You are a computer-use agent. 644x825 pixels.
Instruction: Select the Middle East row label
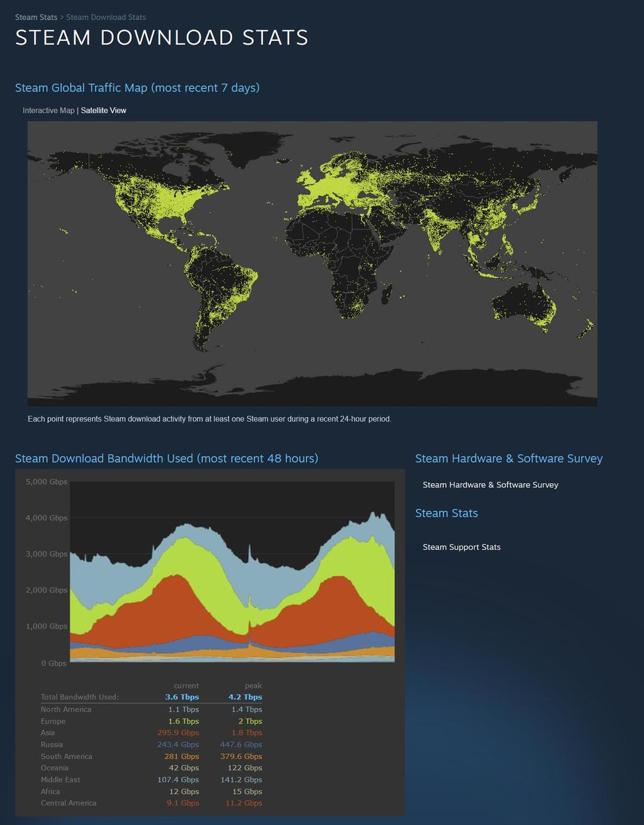pyautogui.click(x=60, y=780)
